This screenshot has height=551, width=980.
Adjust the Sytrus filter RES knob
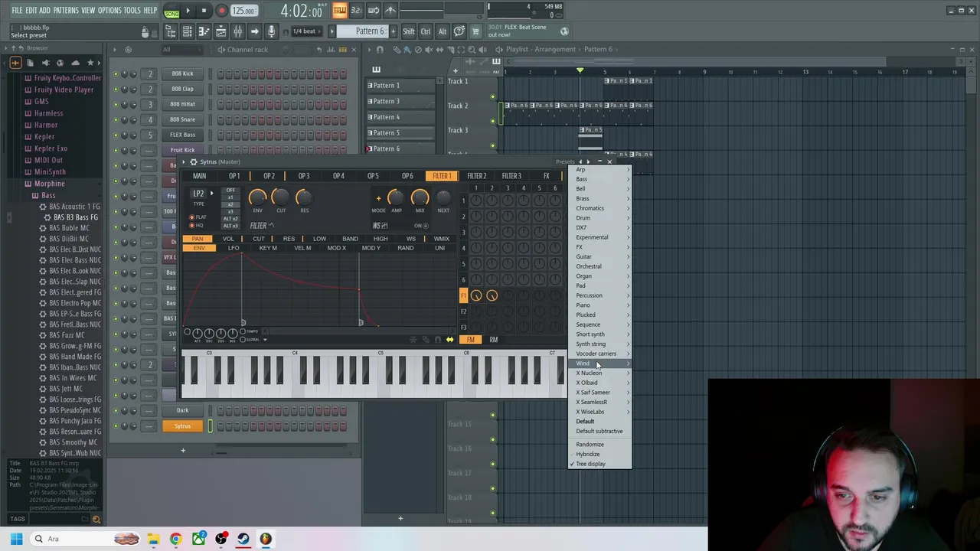pyautogui.click(x=303, y=198)
